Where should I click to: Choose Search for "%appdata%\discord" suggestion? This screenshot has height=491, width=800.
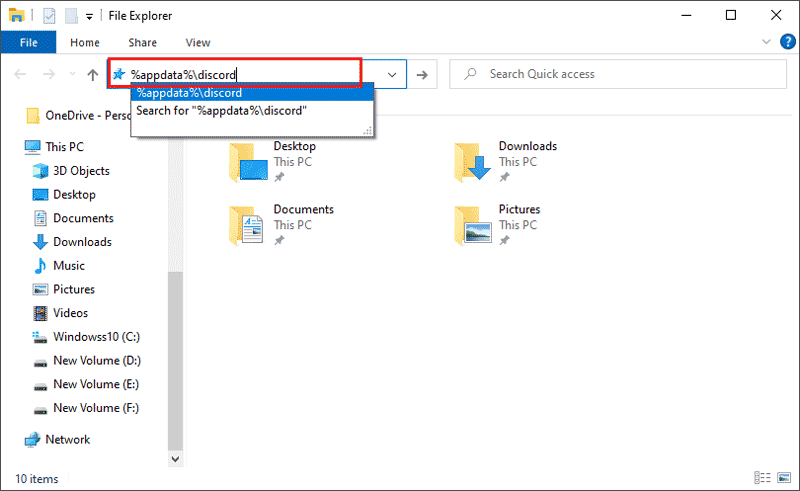click(253, 111)
